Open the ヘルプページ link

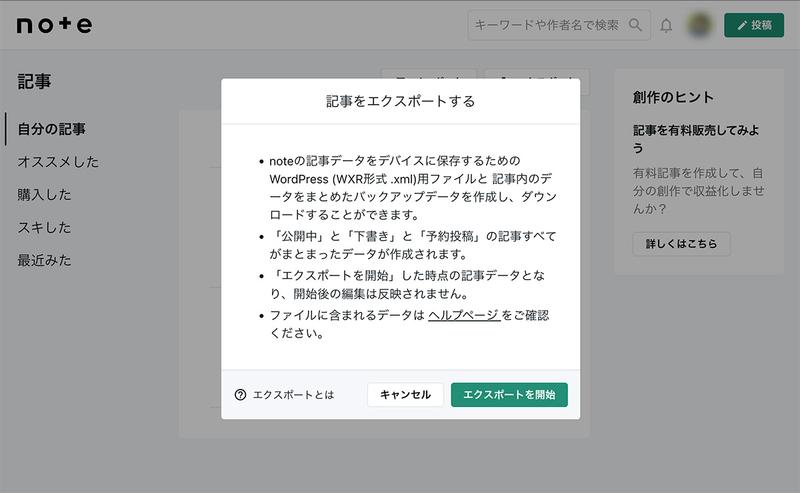[464, 315]
